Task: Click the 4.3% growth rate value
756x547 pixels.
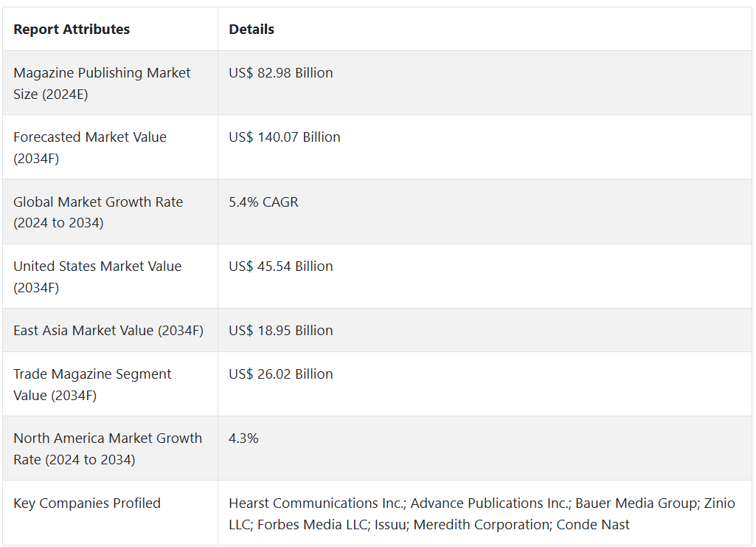Action: (244, 438)
